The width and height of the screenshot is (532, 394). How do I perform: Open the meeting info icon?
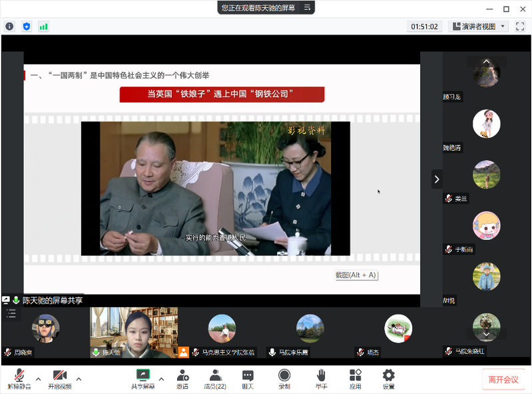point(9,26)
